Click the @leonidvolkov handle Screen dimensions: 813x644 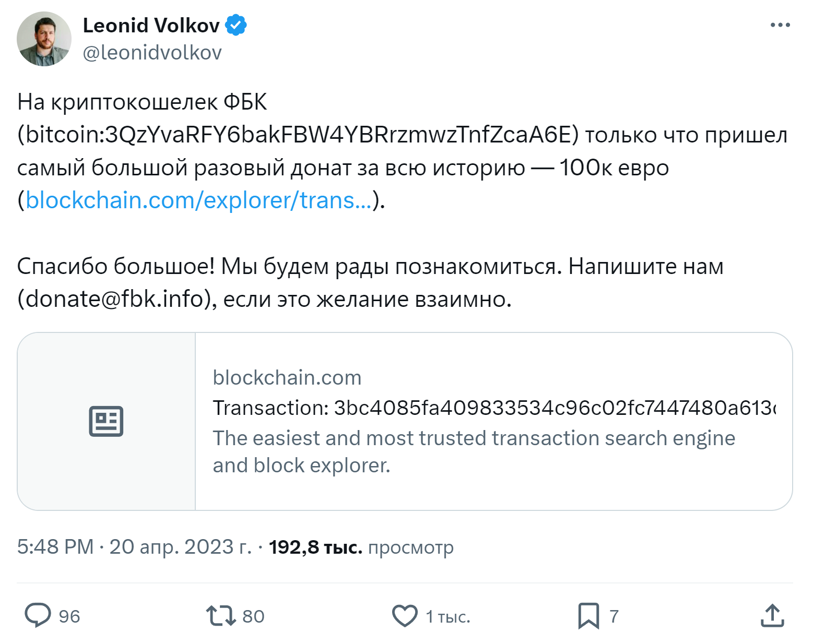tap(152, 52)
